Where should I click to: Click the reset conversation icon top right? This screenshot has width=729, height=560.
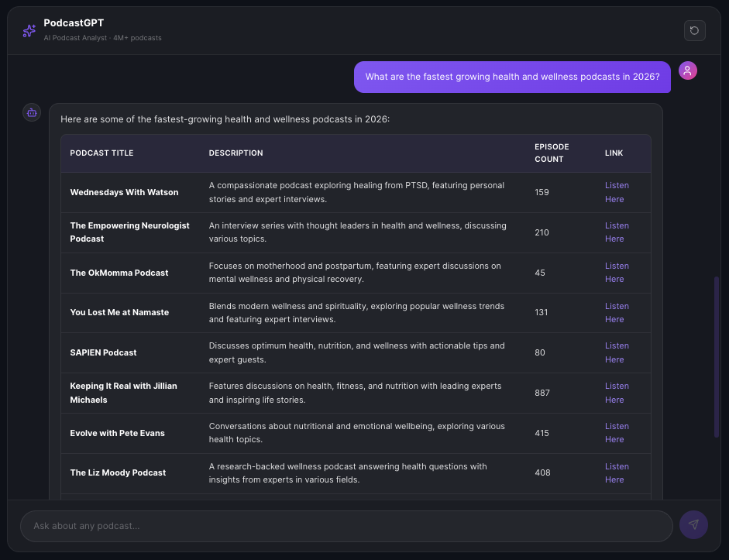pyautogui.click(x=694, y=30)
